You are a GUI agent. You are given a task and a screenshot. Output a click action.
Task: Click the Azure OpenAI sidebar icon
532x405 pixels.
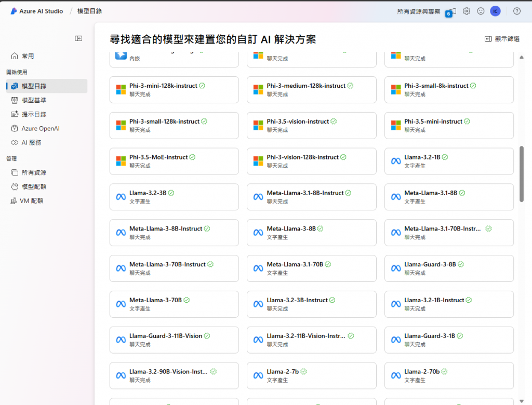pyautogui.click(x=15, y=129)
